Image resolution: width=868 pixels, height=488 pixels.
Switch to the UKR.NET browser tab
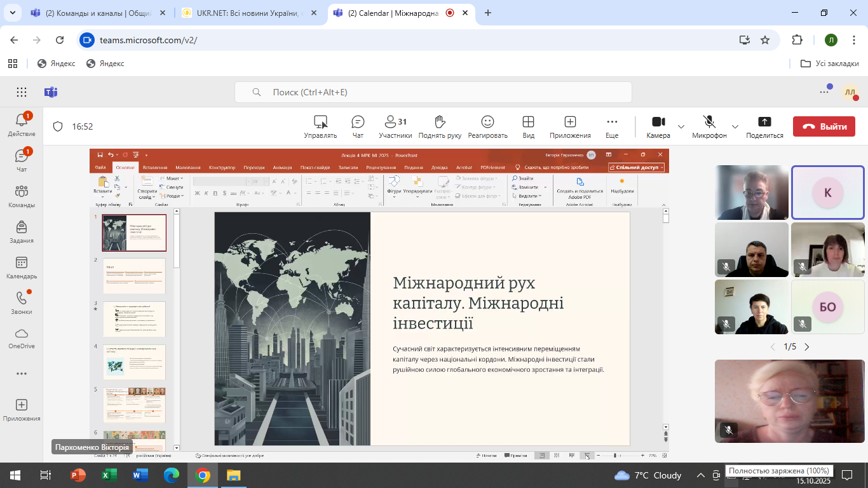(x=248, y=13)
